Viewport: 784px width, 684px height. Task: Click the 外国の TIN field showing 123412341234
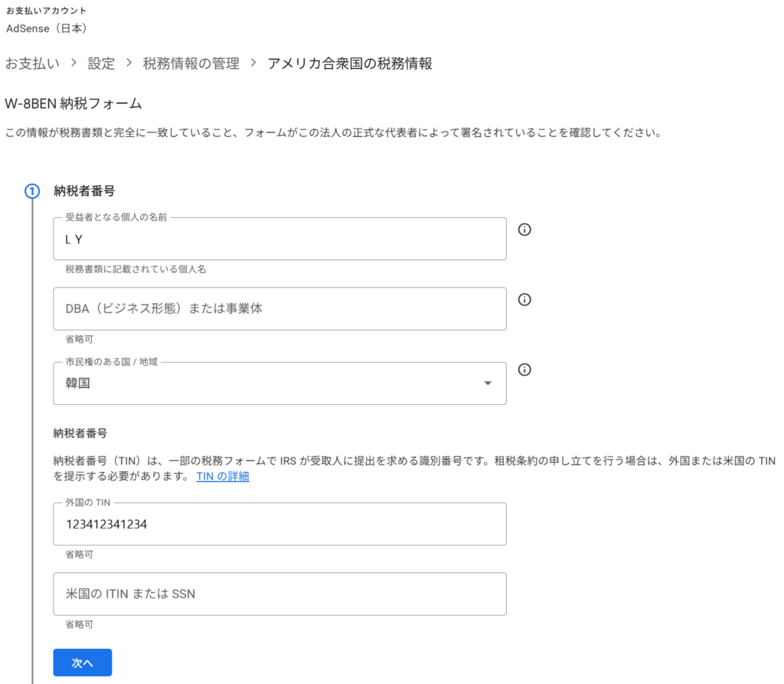(279, 524)
